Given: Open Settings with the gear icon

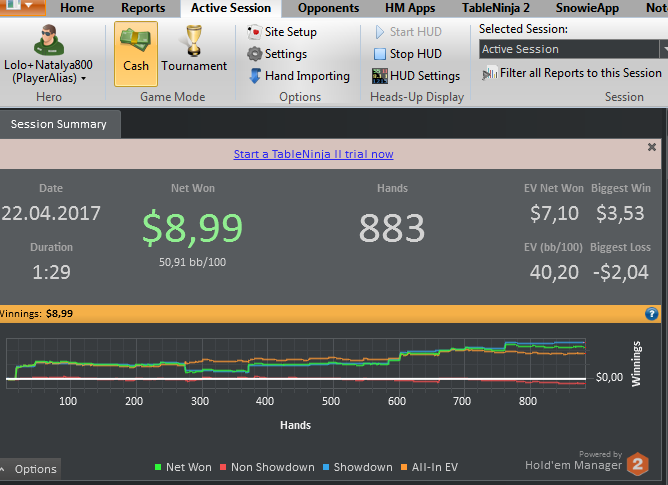Looking at the screenshot, I should [277, 54].
